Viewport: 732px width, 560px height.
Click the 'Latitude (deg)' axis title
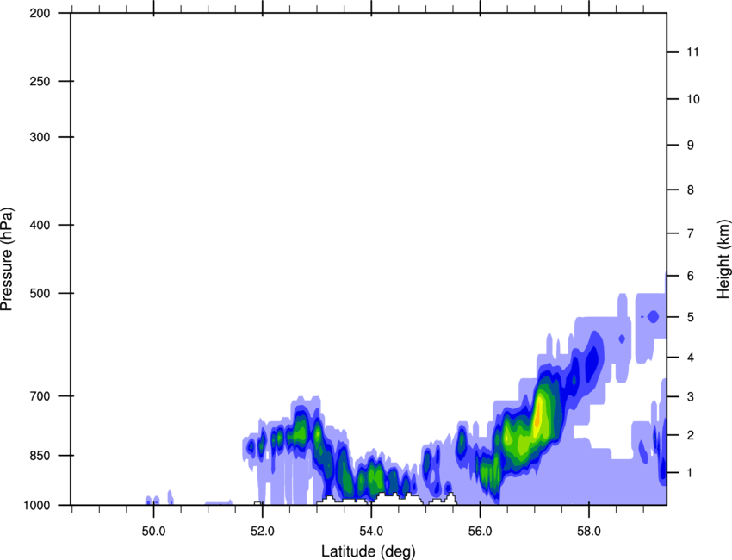click(369, 551)
